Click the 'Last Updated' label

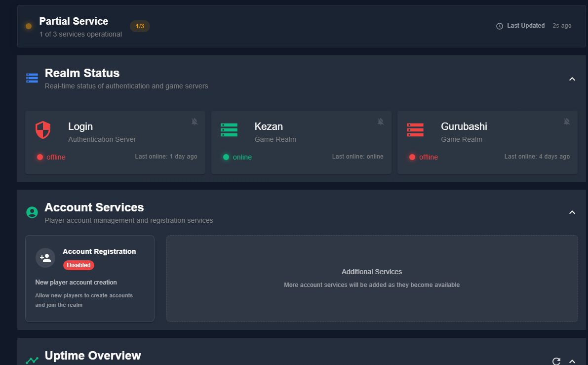(526, 26)
